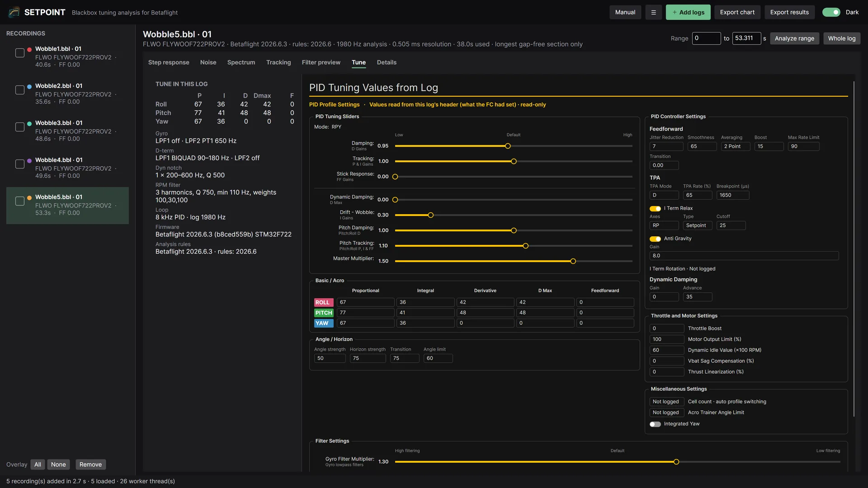The width and height of the screenshot is (868, 488).
Task: Open the Filter preview tab
Action: [321, 62]
